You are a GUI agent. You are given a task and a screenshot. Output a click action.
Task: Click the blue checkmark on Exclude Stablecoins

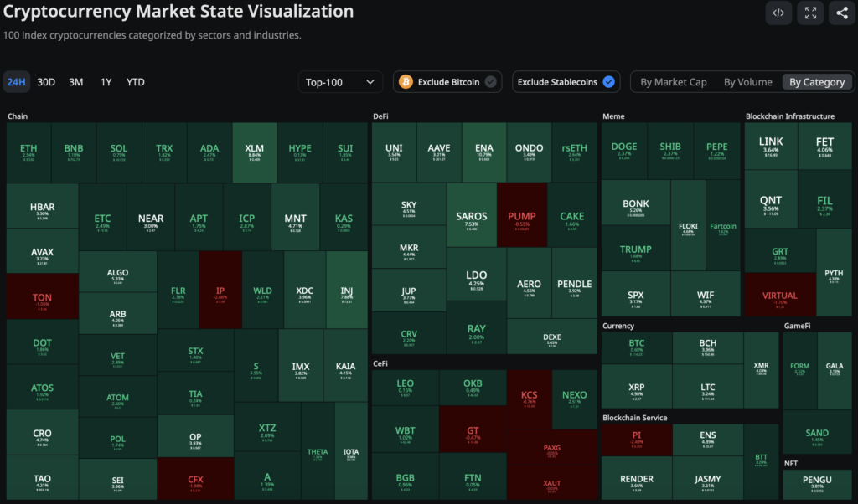click(609, 81)
